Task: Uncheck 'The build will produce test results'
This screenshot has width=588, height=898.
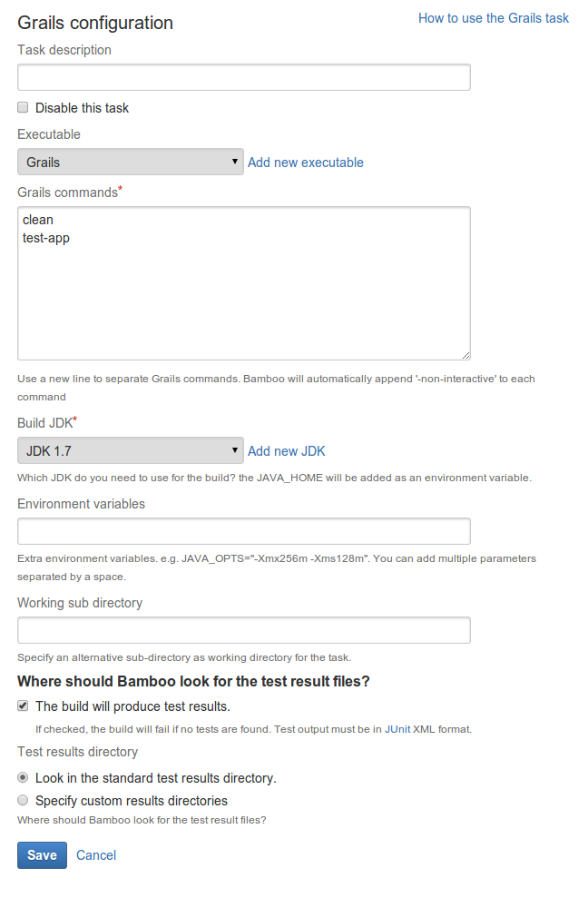Action: tap(23, 706)
